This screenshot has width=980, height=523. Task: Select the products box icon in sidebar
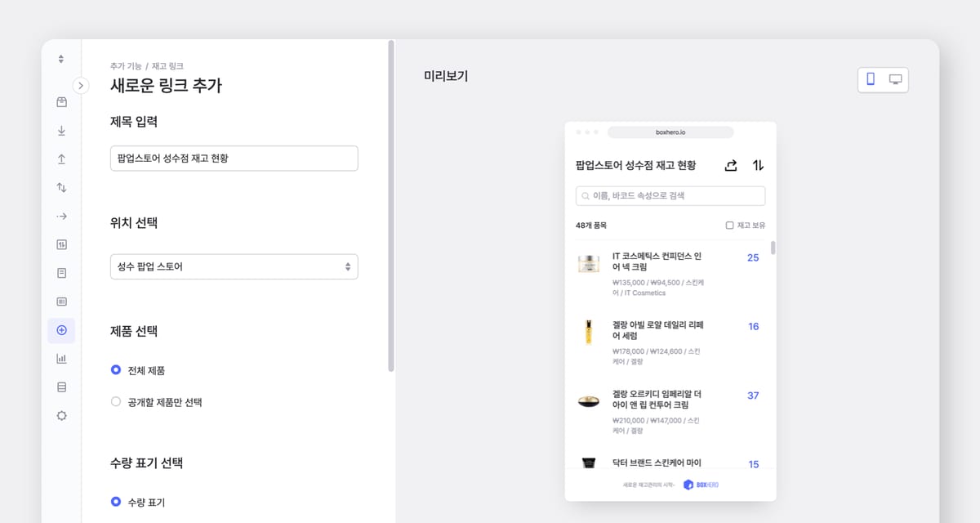pyautogui.click(x=61, y=101)
